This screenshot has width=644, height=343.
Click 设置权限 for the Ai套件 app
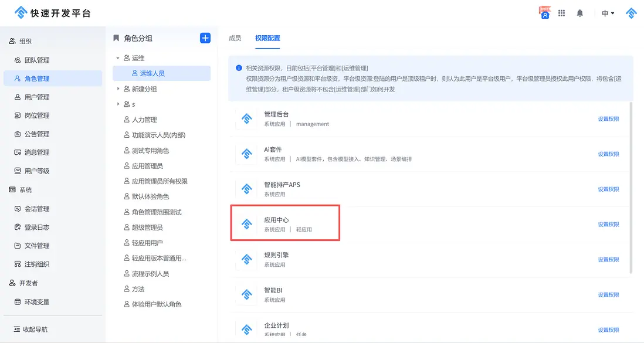pos(609,154)
